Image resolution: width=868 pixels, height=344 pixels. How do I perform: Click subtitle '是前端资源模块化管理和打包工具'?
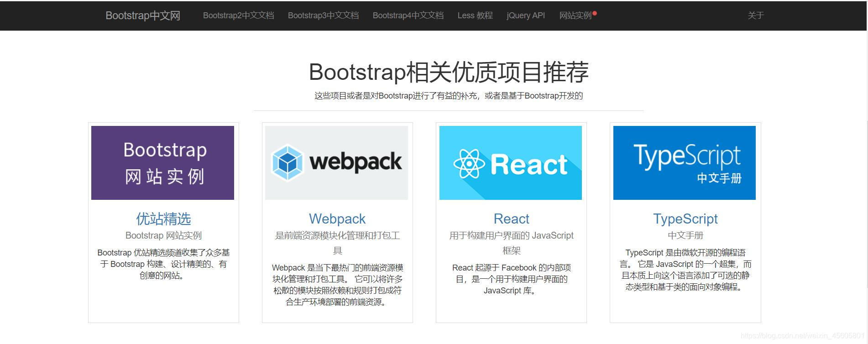point(337,243)
